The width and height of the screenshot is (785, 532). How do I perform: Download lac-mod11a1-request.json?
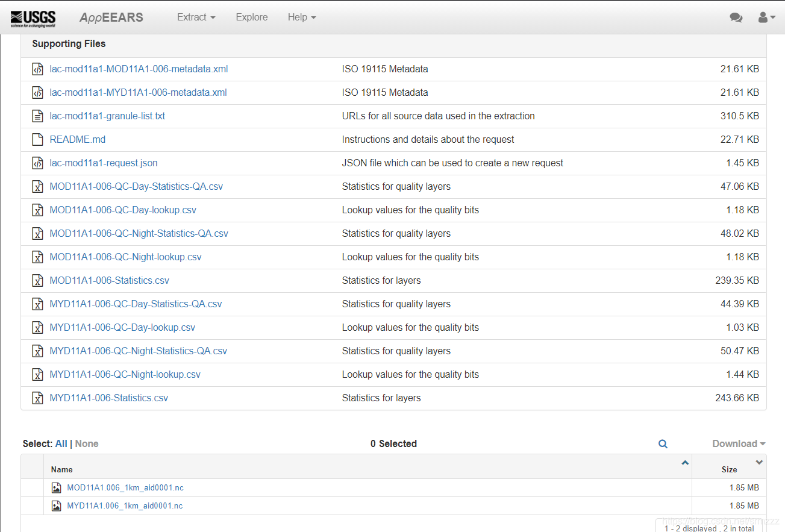click(x=104, y=163)
